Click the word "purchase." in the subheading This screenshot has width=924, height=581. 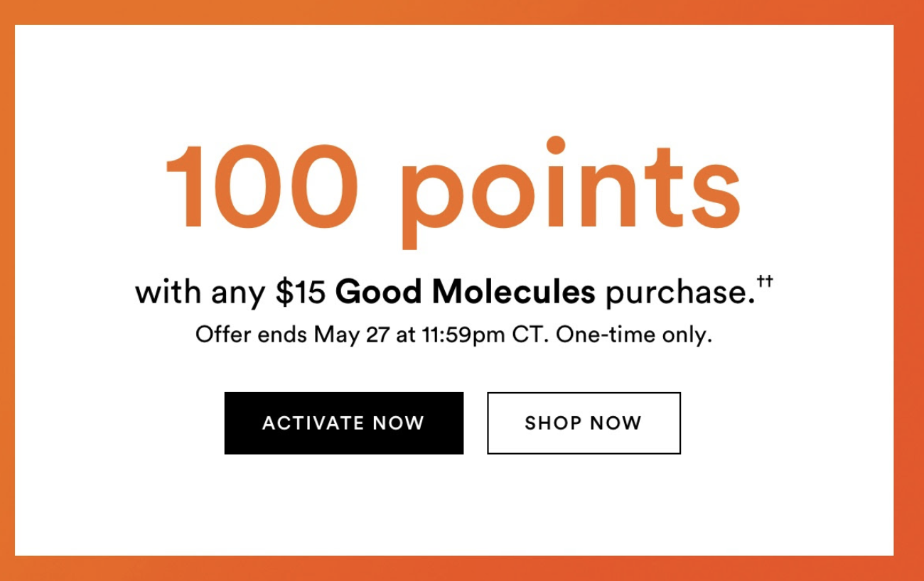(x=680, y=294)
